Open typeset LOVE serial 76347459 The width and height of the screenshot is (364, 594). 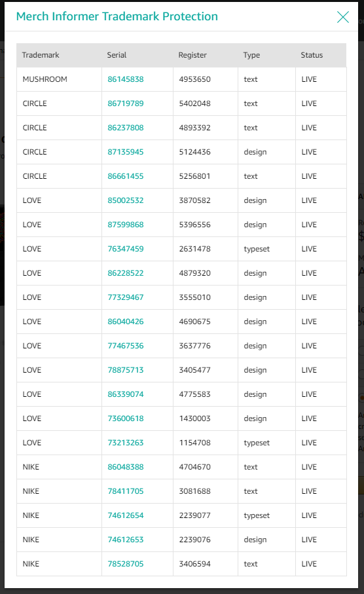(126, 249)
